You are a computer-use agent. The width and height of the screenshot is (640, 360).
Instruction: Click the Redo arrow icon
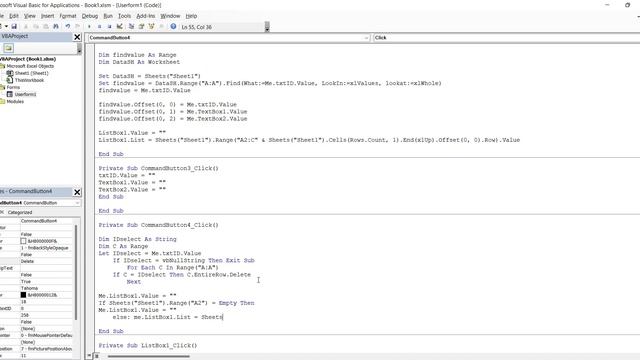click(x=78, y=27)
